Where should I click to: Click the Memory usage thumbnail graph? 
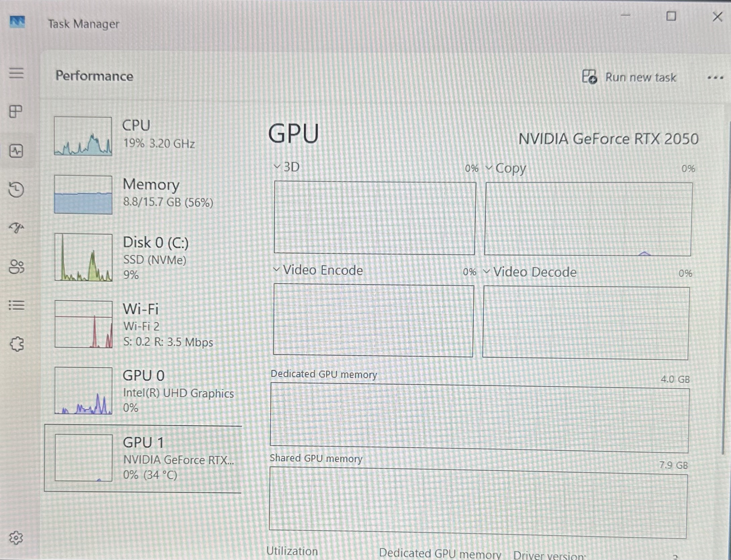coord(83,195)
